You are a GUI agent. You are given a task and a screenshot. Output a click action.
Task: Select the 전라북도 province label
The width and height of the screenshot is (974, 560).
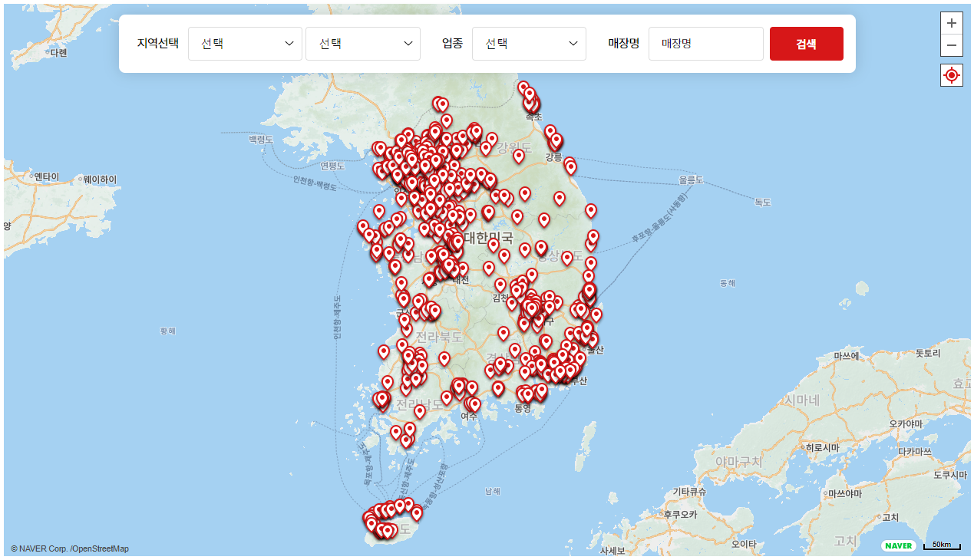[x=439, y=337]
